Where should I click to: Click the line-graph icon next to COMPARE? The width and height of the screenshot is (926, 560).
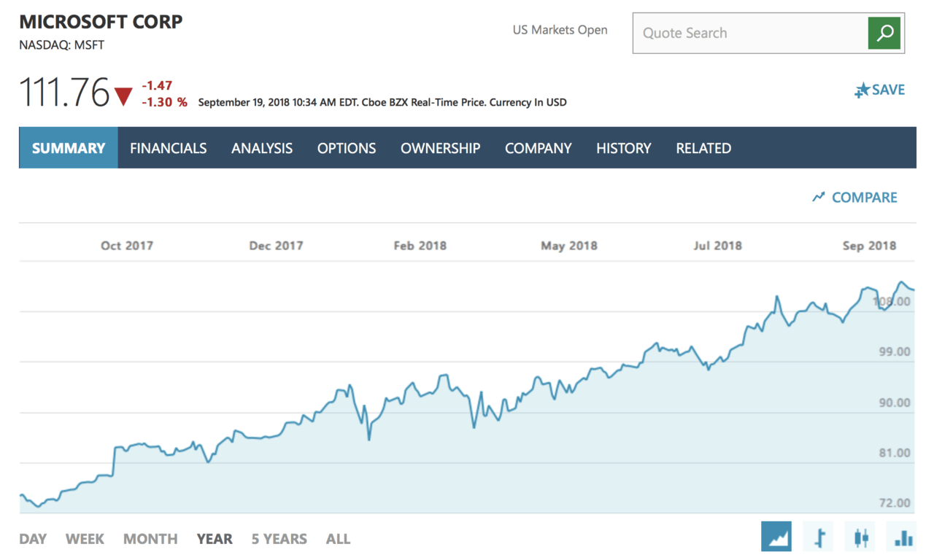pos(817,197)
